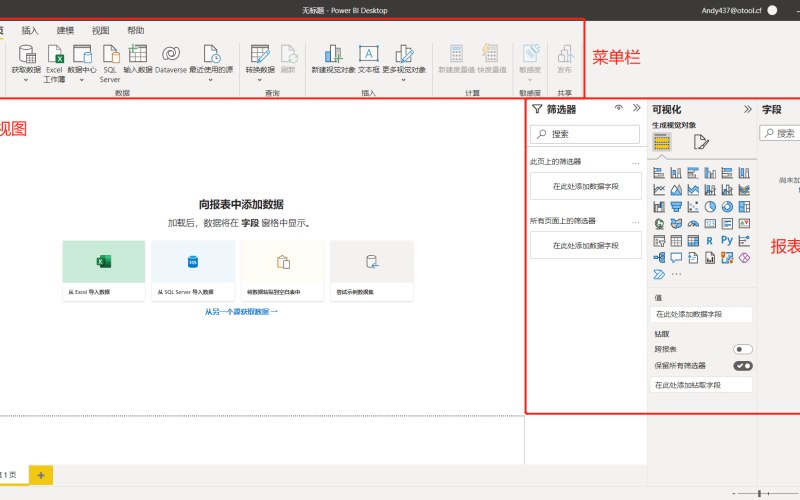Select the matrix visual icon
This screenshot has height=500, width=800.
tap(693, 240)
